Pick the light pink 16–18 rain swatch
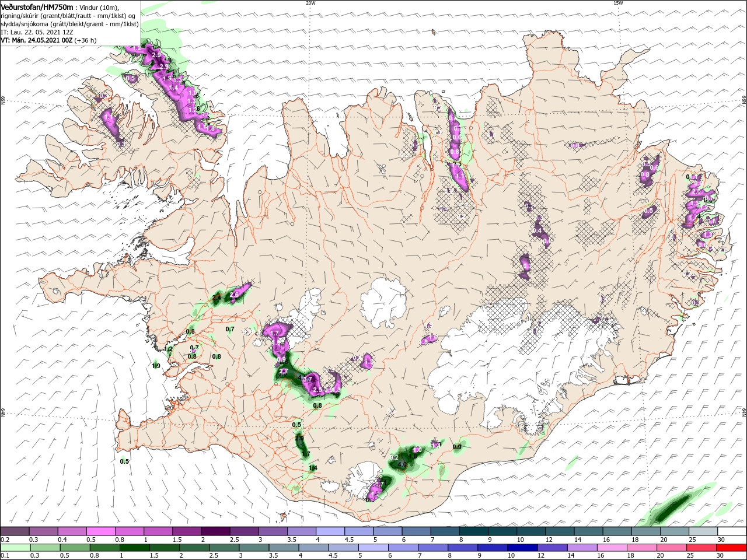This screenshot has height=560, width=747. (612, 548)
